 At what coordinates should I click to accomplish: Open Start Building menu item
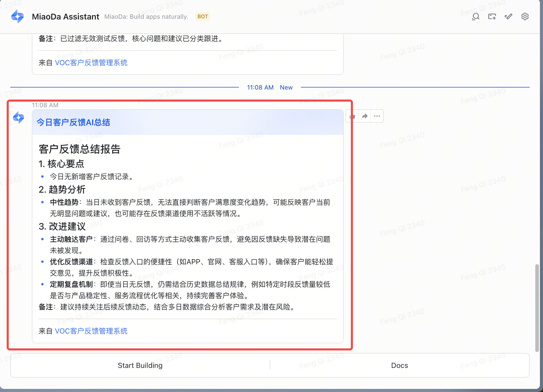click(x=140, y=365)
